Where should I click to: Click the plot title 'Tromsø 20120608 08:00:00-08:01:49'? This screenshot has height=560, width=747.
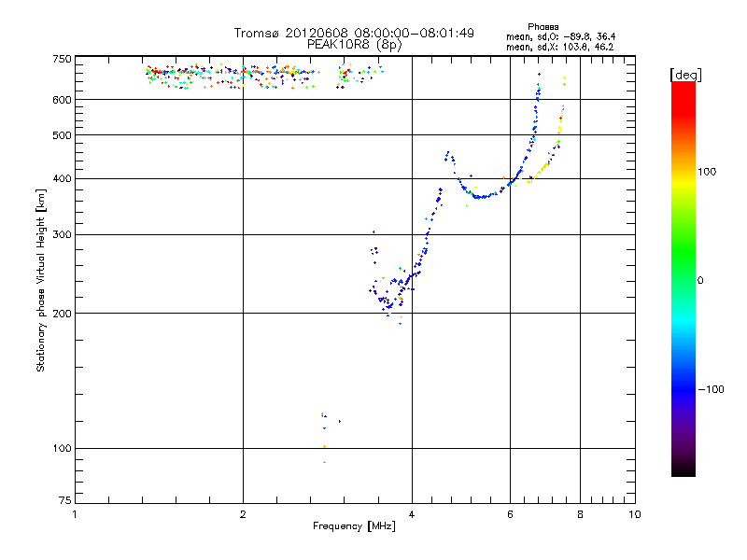pos(354,33)
